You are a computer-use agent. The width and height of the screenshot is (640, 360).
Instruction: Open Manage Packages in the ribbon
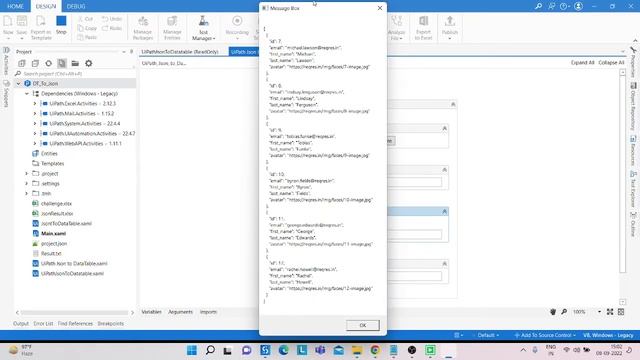click(143, 28)
